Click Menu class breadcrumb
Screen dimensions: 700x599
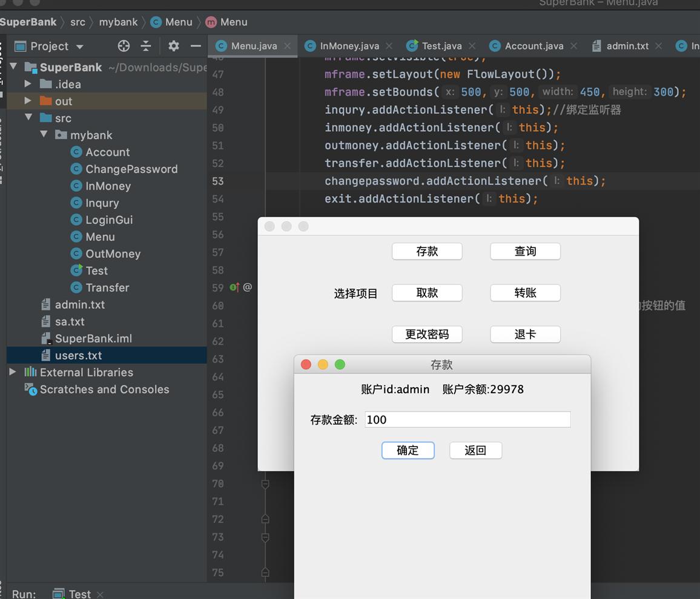point(171,22)
